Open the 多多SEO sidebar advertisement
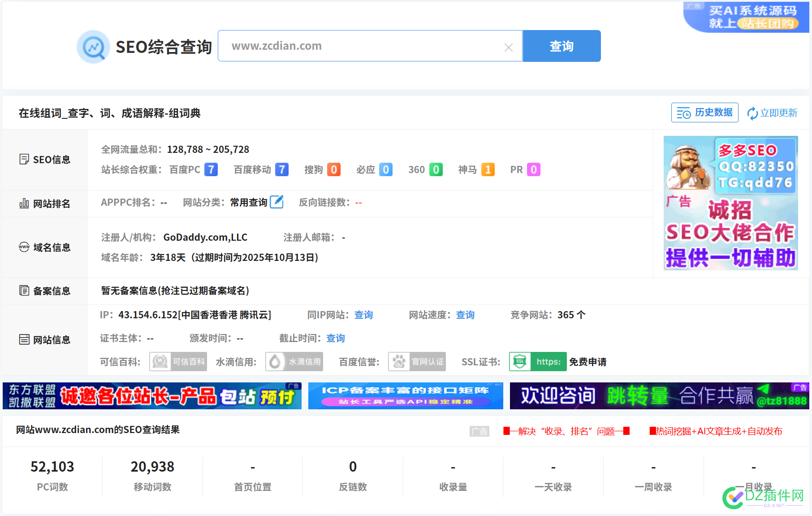 [730, 203]
